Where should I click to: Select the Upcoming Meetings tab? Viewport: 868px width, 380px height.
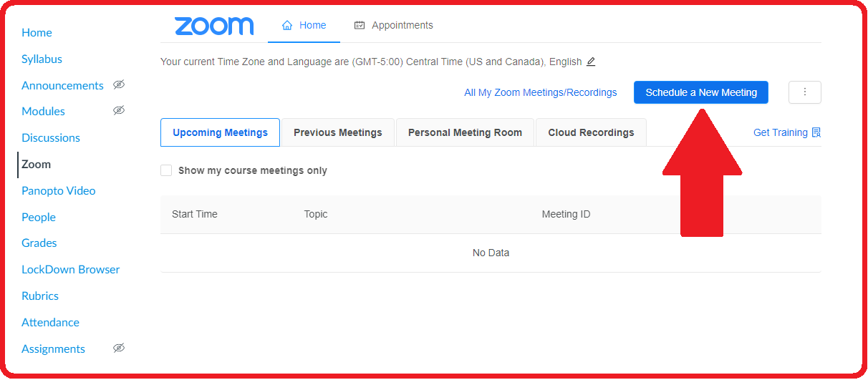coord(220,132)
